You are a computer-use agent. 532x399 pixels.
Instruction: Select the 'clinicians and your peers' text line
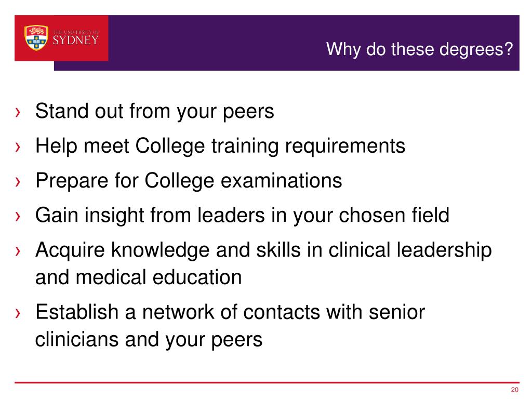click(x=149, y=339)
